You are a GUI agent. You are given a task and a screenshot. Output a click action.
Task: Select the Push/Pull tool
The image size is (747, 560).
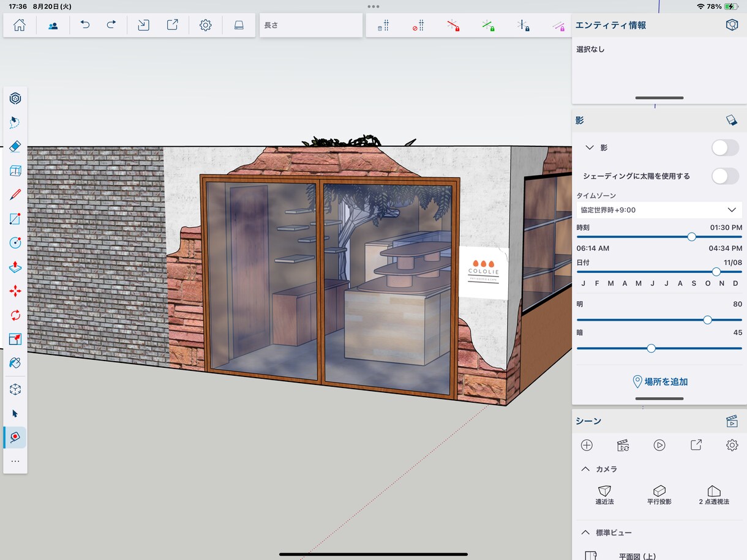point(15,267)
